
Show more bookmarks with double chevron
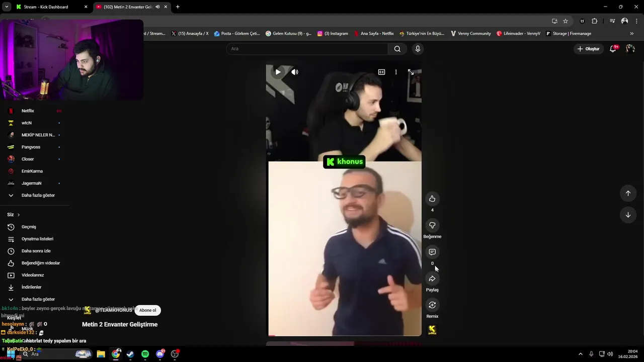pyautogui.click(x=632, y=34)
